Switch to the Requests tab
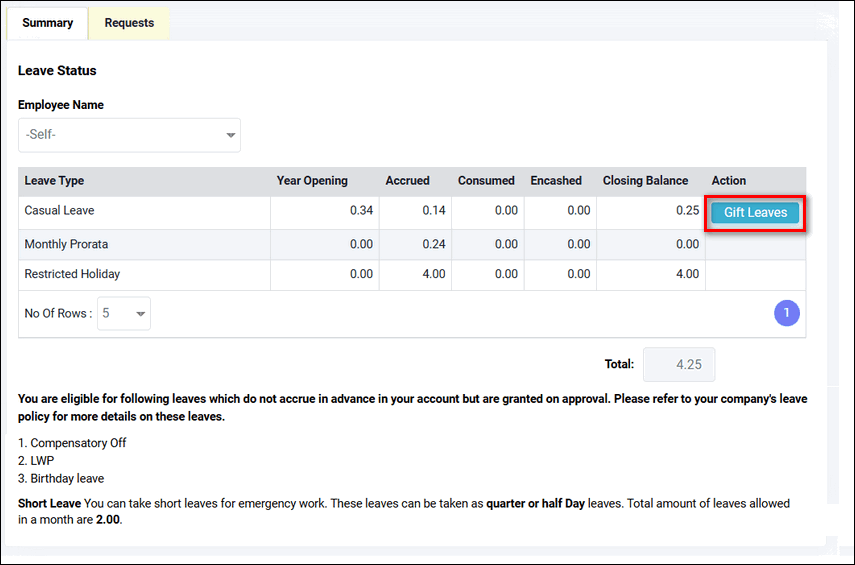This screenshot has width=855, height=565. (129, 23)
